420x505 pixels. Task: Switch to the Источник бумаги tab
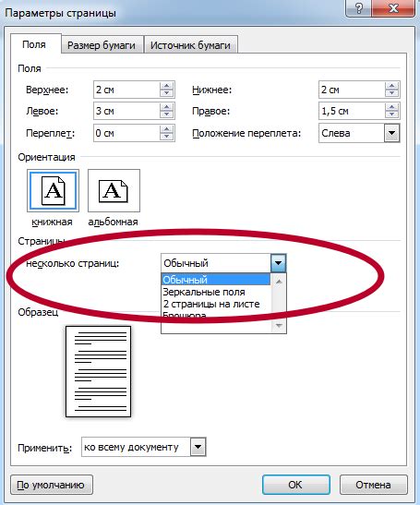[190, 45]
